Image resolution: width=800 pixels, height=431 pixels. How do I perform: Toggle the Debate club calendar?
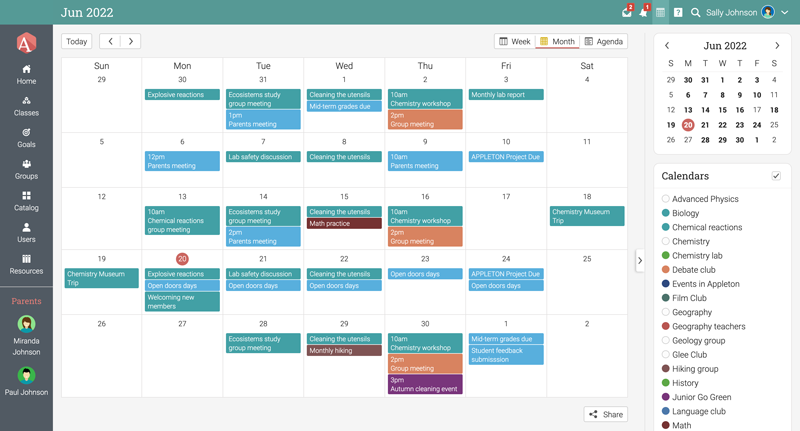coord(666,270)
